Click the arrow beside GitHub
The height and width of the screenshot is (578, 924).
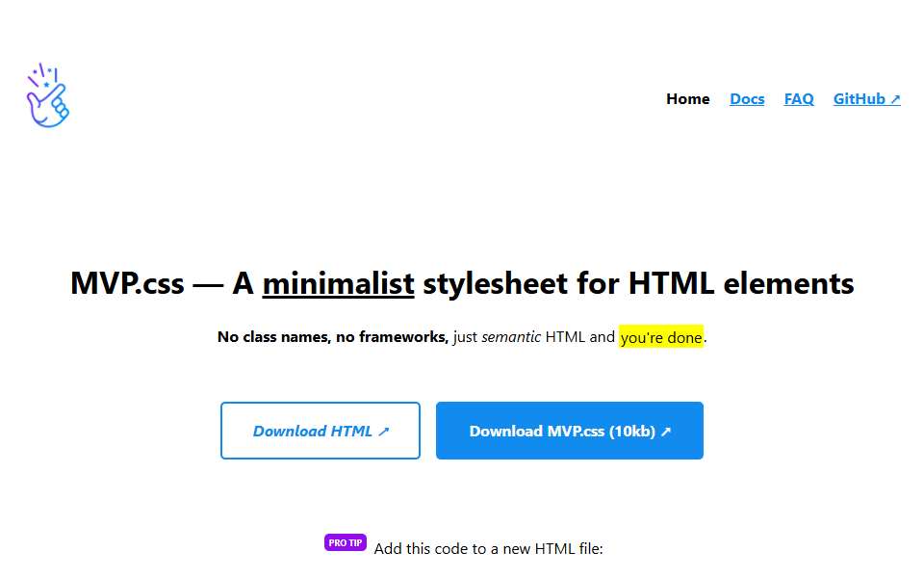click(x=895, y=99)
